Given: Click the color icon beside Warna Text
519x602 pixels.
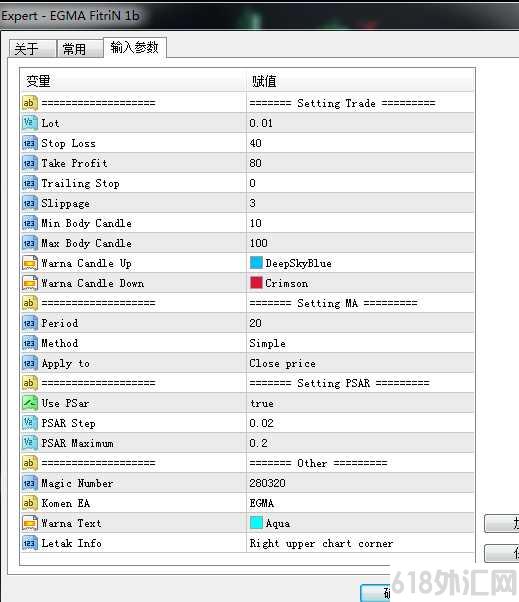Looking at the screenshot, I should pos(30,523).
